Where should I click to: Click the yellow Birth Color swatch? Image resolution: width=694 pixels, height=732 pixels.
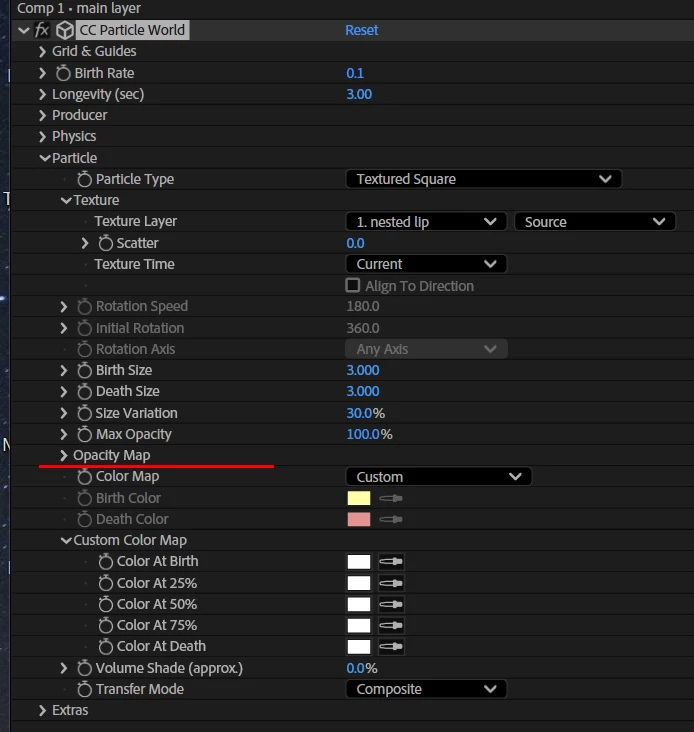click(359, 498)
